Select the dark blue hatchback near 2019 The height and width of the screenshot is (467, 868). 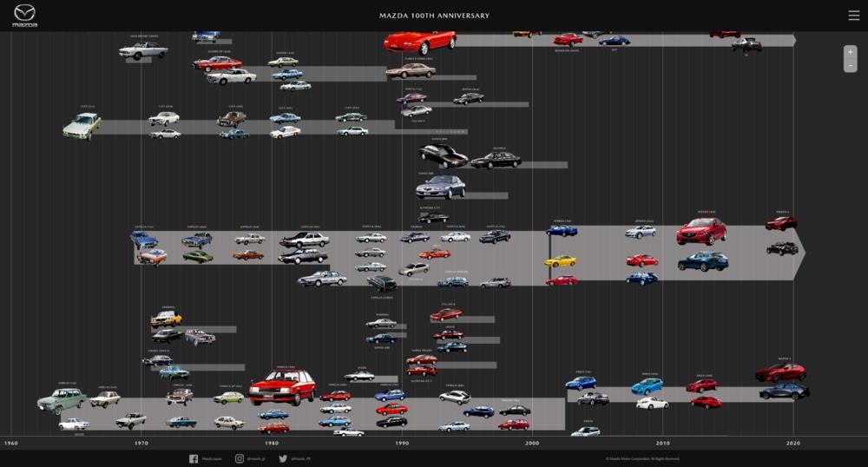(x=785, y=391)
